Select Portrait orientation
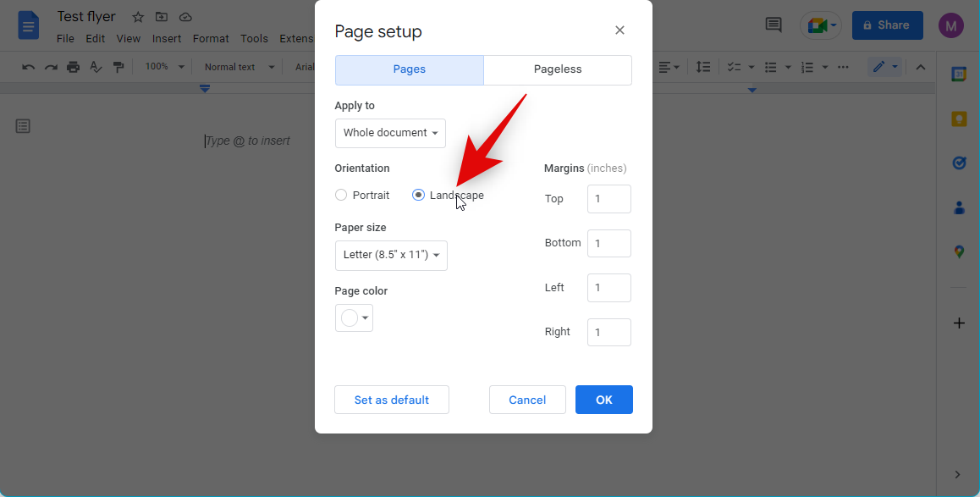This screenshot has width=980, height=497. (x=342, y=196)
